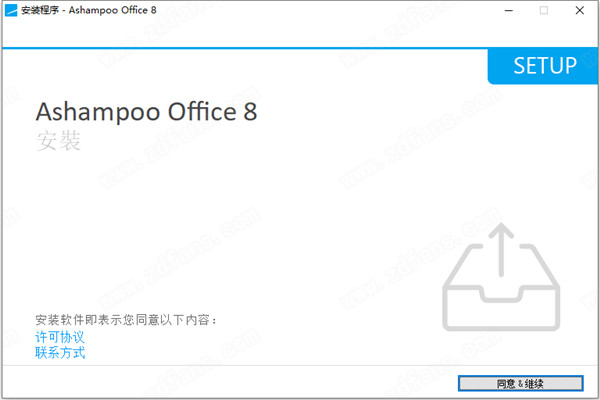This screenshot has width=600, height=400.
Task: Click the grey 安装 subtitle
Action: (57, 140)
